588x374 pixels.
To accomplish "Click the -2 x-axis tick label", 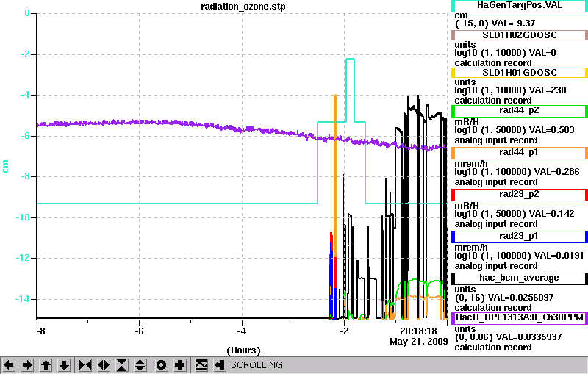I will point(344,331).
